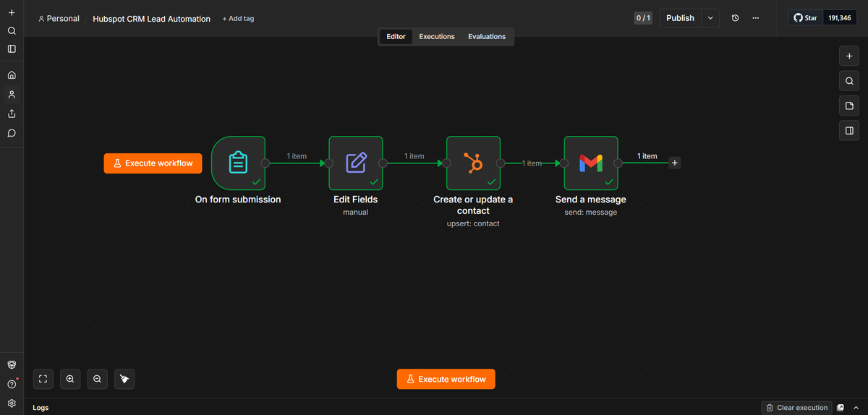Click the plus after Send a message node
Viewport: 868px width, 415px height.
tap(675, 163)
